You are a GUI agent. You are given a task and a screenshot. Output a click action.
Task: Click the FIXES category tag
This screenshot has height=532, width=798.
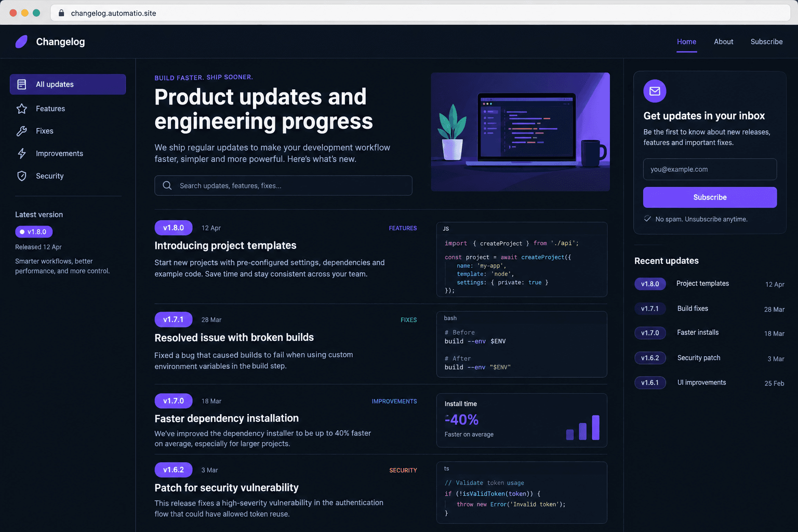click(408, 320)
